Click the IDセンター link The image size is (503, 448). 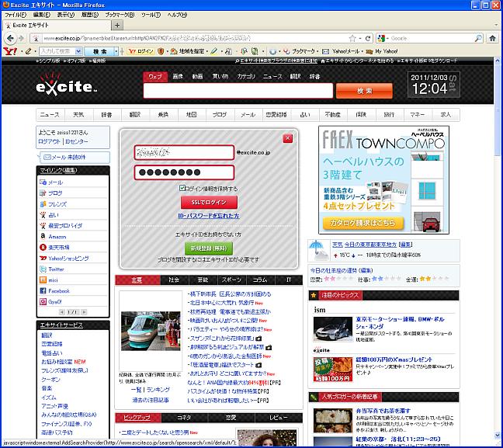pos(76,141)
